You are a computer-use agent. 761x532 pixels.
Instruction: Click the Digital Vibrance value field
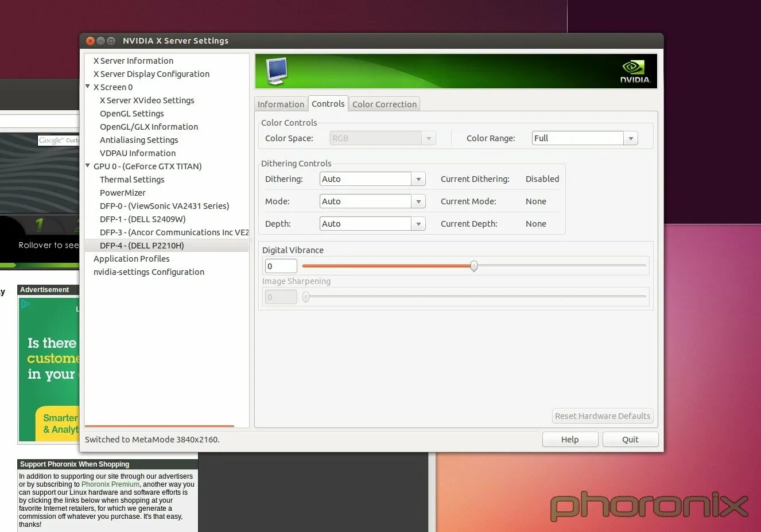(x=281, y=266)
